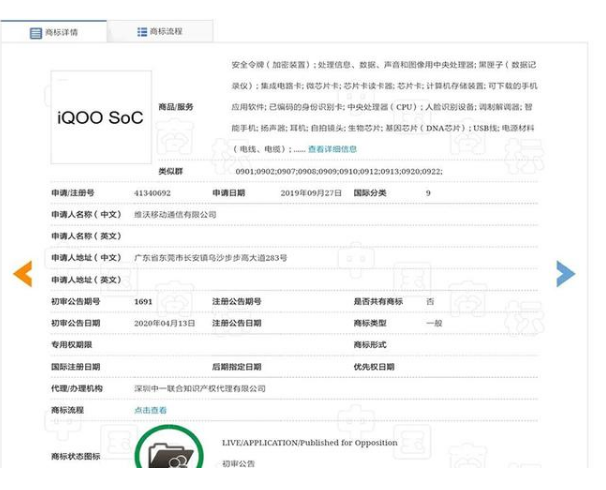606x490 pixels.
Task: Select preliminary announcement number 1691
Action: (143, 302)
